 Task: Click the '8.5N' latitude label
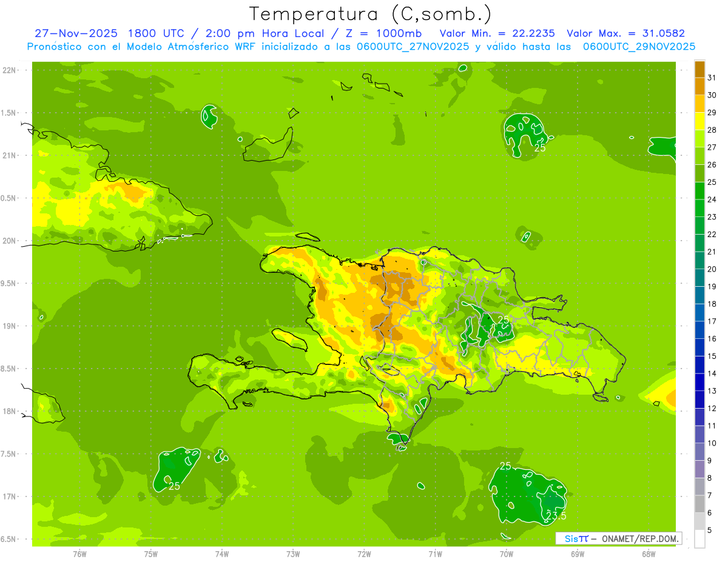[9, 369]
